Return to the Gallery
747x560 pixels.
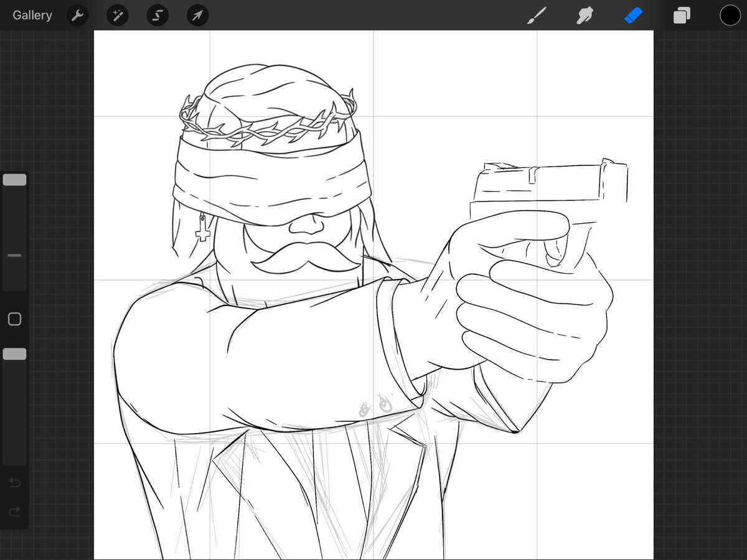[x=32, y=16]
